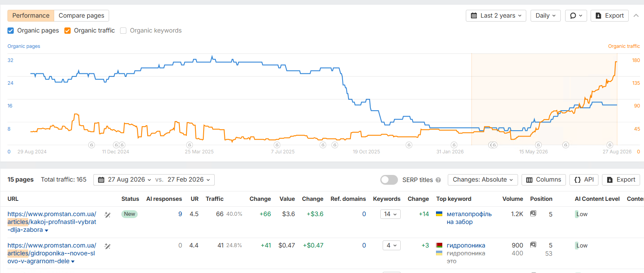Open the SERP image icon for металопрофіль на забор
Viewport: 644px width, 273px height.
(533, 213)
